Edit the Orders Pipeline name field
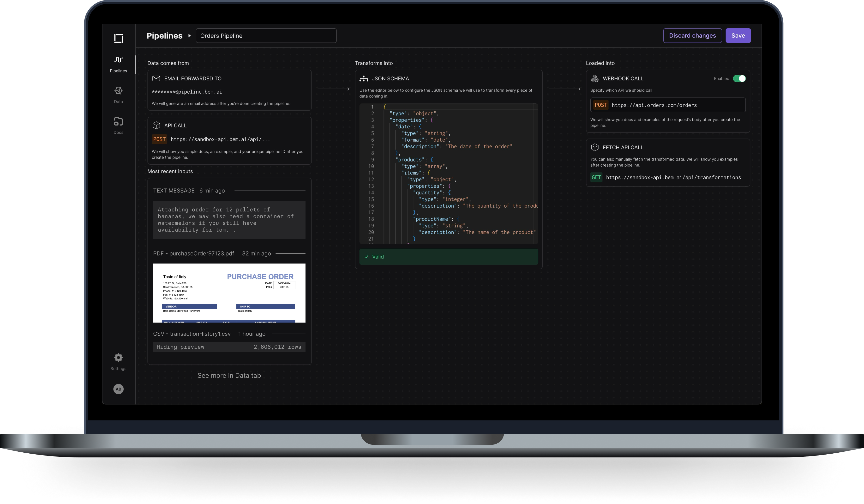Image resolution: width=864 pixels, height=504 pixels. (x=266, y=36)
